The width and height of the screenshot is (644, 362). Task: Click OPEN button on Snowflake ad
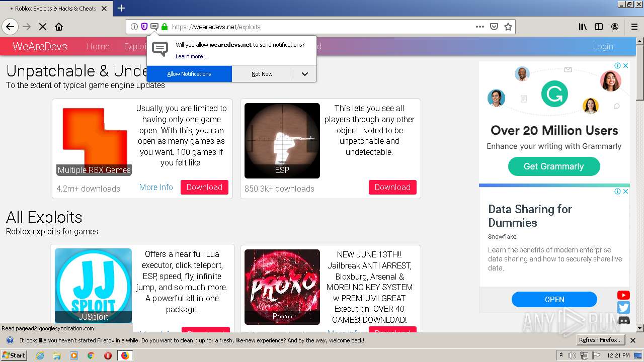coord(554,299)
